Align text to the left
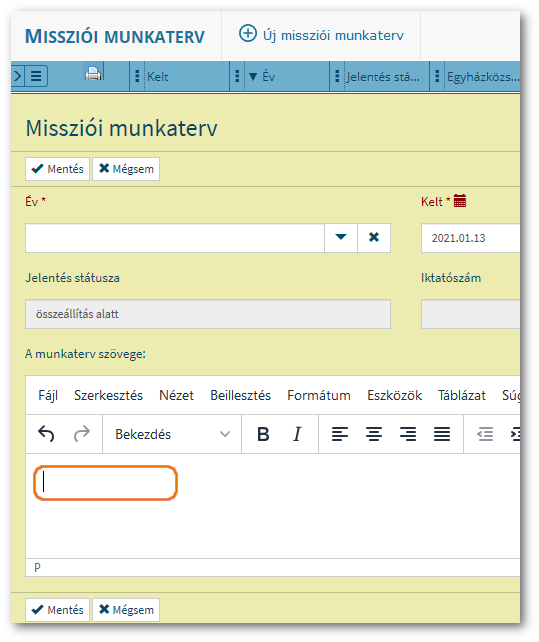Screen dimensions: 539x642 (340, 434)
